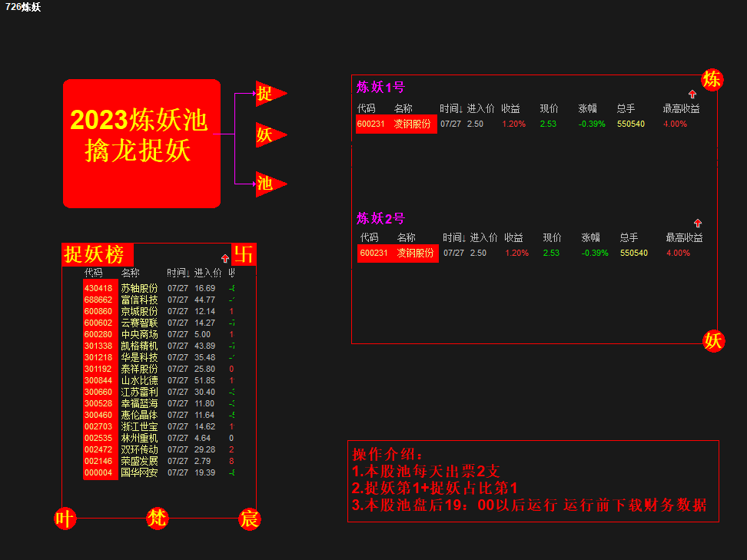Viewport: 747px width, 560px height.
Task: Select stock row 300528 幸福蓝海
Action: (158, 403)
